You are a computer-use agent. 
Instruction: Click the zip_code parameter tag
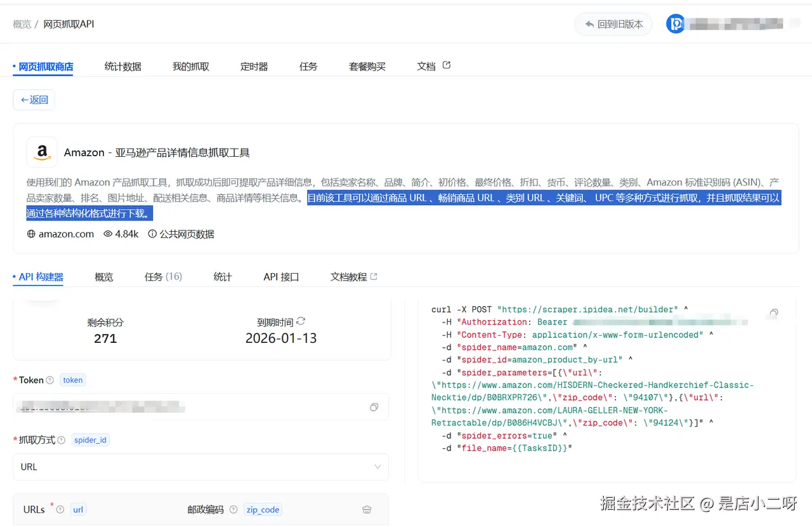coord(262,509)
